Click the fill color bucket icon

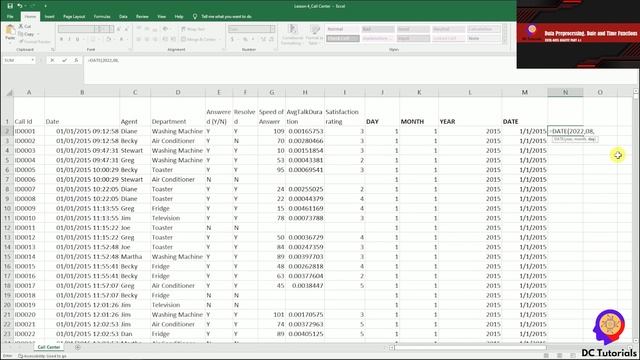pos(108,39)
